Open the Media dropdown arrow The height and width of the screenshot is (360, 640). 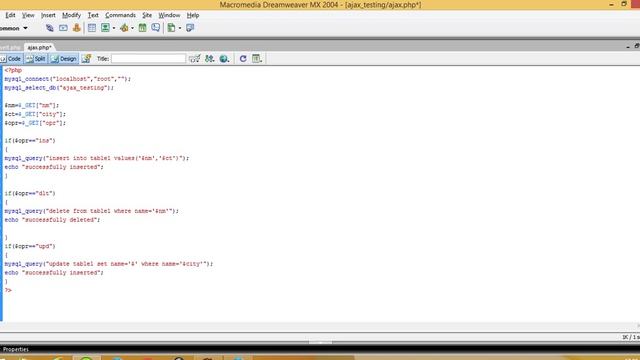click(x=132, y=28)
